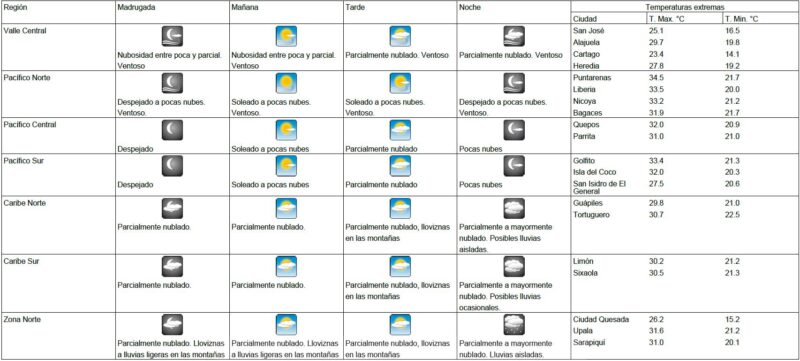
Task: Select the Pacífico Central region cell
Action: (x=58, y=136)
